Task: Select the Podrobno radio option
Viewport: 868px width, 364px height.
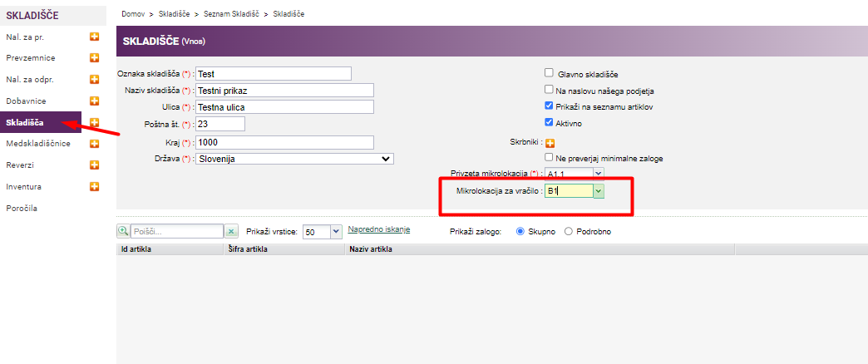Action: point(569,232)
